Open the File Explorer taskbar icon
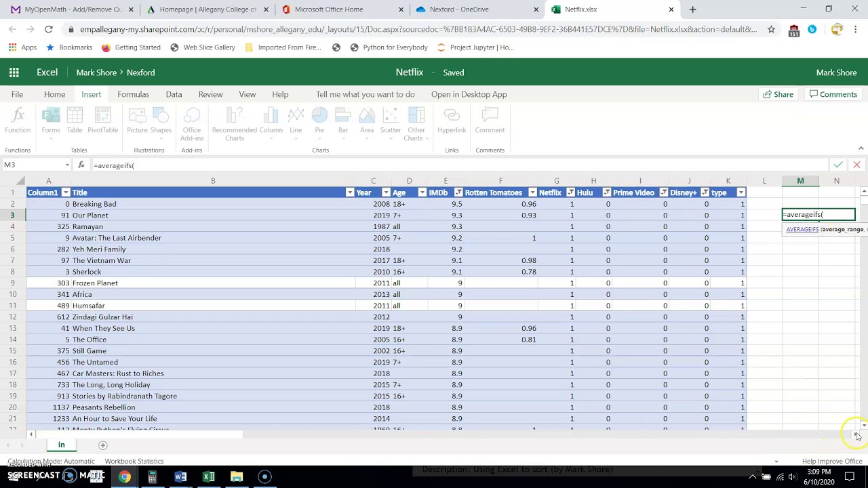 coord(237,476)
